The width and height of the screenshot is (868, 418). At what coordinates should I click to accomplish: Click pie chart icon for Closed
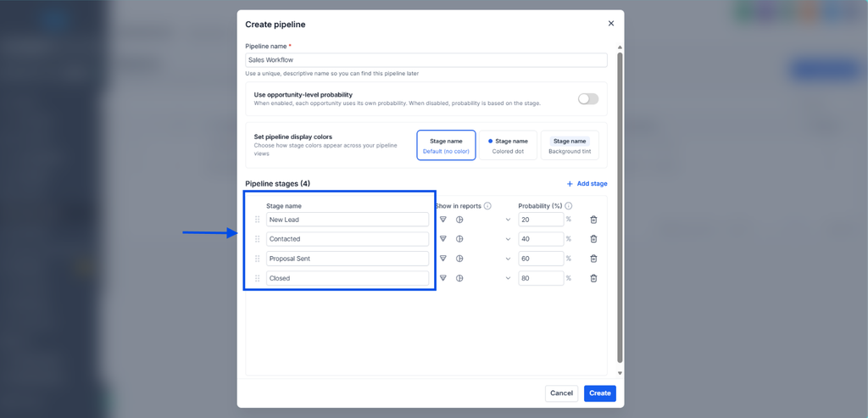point(459,278)
